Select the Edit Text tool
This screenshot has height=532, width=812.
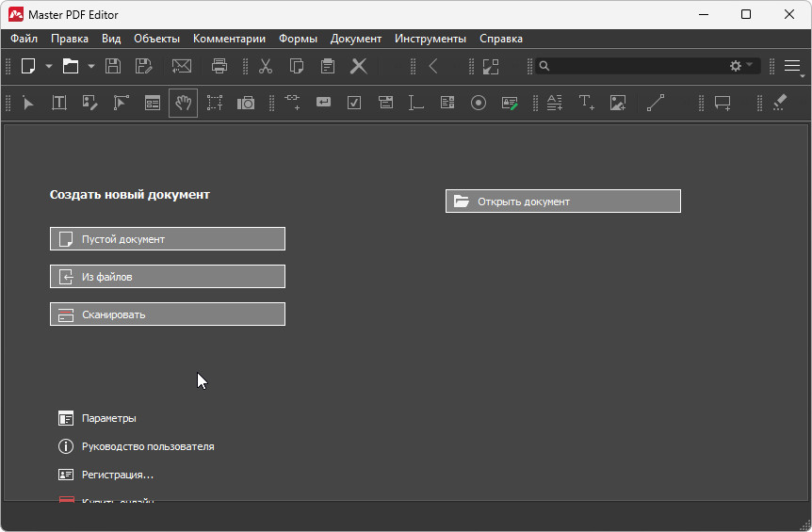(x=59, y=103)
